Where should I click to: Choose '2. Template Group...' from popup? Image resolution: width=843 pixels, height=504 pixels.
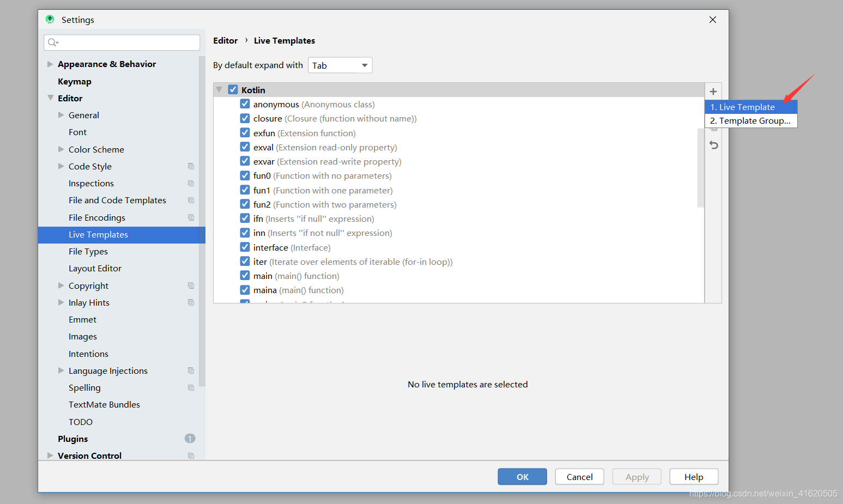(751, 120)
